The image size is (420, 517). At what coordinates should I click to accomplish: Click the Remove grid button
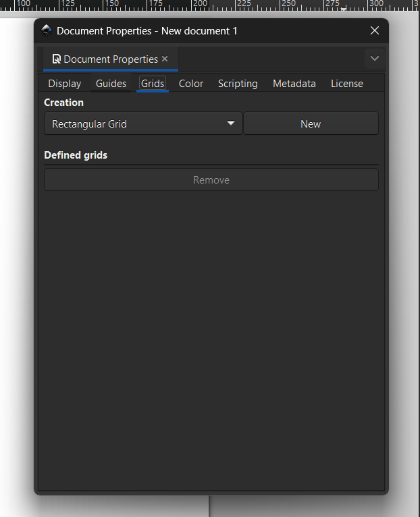point(211,180)
